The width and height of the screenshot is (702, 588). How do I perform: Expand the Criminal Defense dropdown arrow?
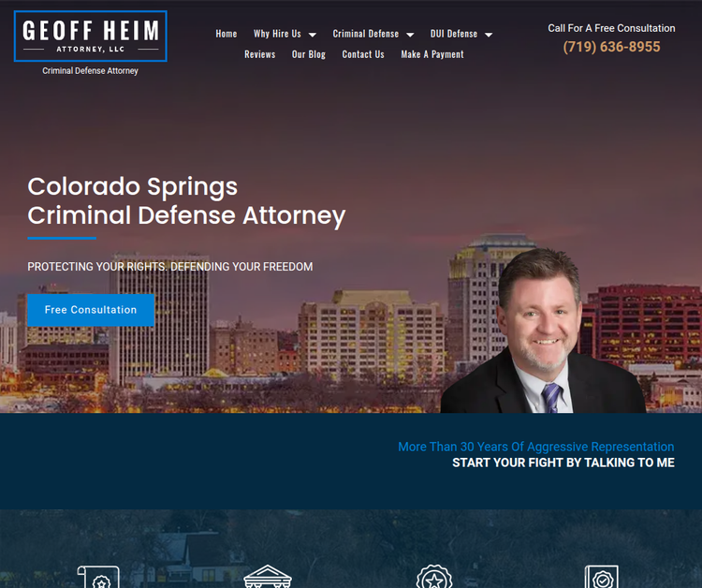click(410, 35)
